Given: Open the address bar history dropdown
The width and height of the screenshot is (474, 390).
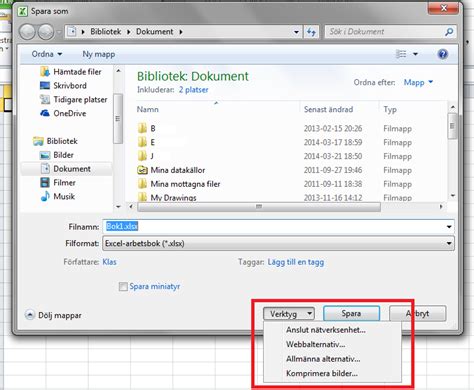Looking at the screenshot, I should pos(296,32).
